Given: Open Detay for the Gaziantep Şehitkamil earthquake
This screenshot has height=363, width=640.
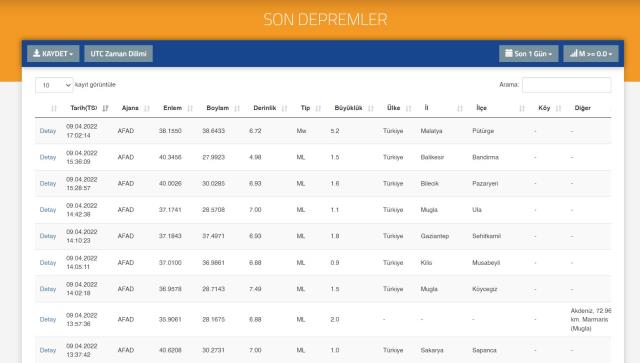Looking at the screenshot, I should pos(48,236).
